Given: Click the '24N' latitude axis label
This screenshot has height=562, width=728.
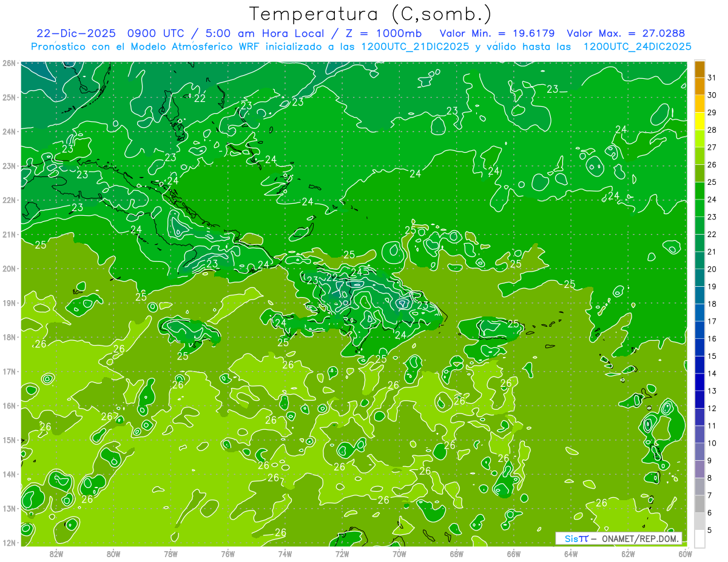Looking at the screenshot, I should (8, 132).
